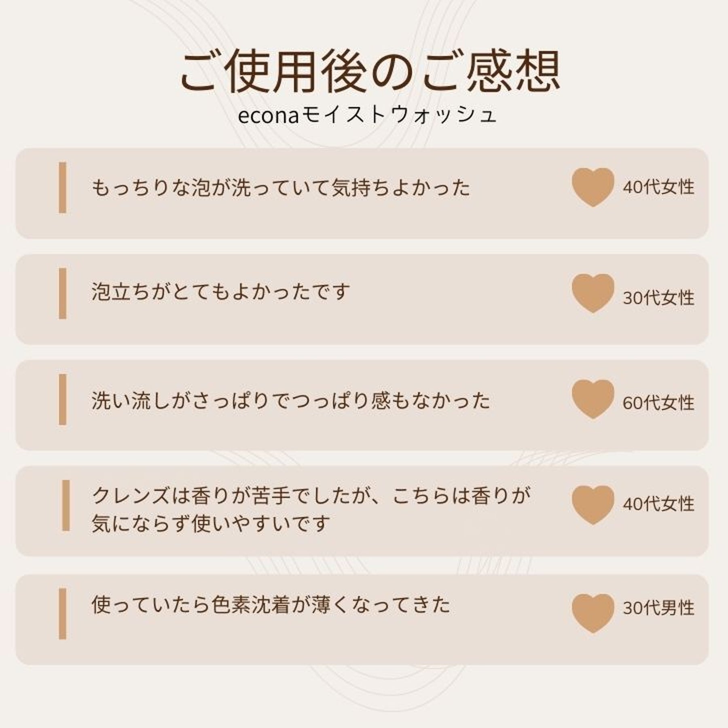
Task: Select the 洗い流しがさっぱり review text
Action: point(291,401)
